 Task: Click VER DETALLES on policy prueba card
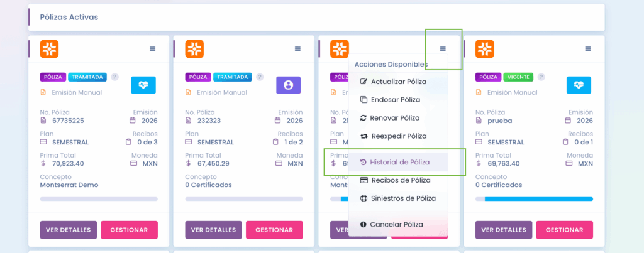pyautogui.click(x=504, y=230)
